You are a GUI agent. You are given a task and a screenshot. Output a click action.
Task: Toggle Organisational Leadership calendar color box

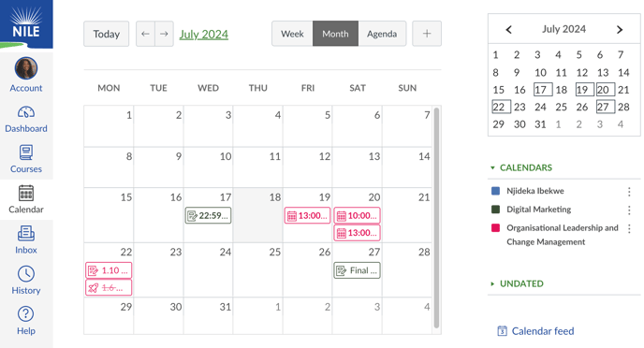click(496, 227)
